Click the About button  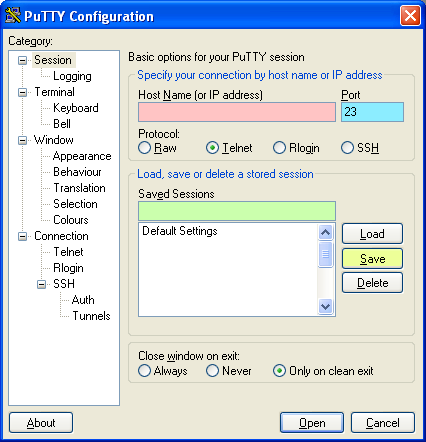tap(41, 423)
